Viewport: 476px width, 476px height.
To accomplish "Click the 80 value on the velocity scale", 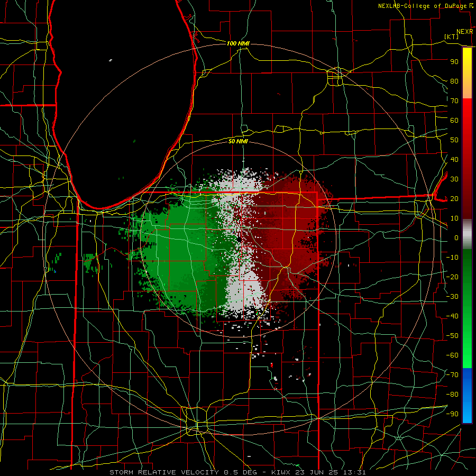I will pyautogui.click(x=454, y=81).
